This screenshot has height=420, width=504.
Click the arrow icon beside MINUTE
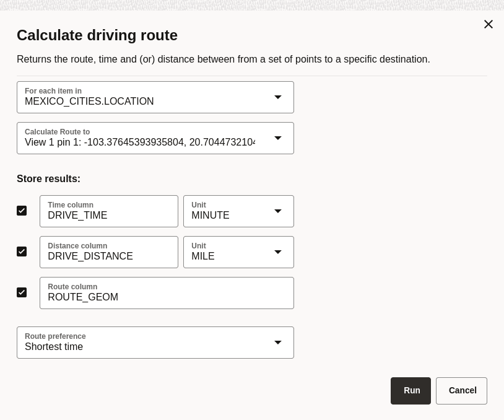(278, 211)
